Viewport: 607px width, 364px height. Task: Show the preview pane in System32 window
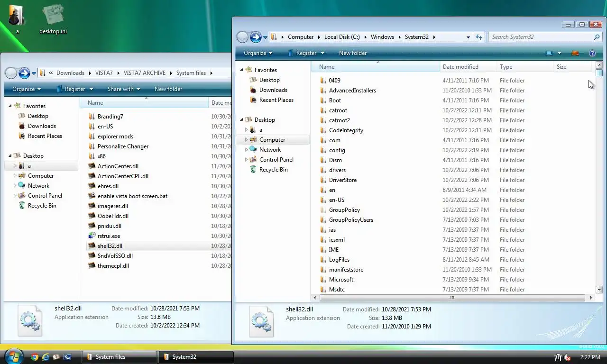point(575,53)
